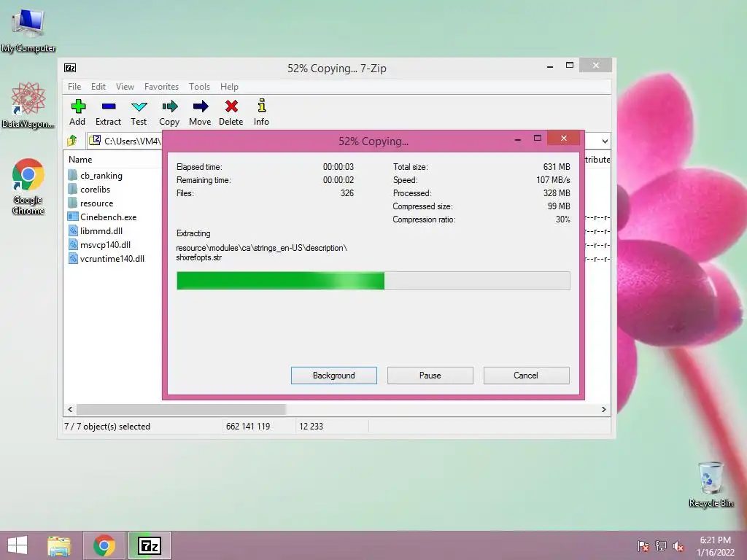Click the horizontal scrollbar right arrow

click(x=603, y=409)
